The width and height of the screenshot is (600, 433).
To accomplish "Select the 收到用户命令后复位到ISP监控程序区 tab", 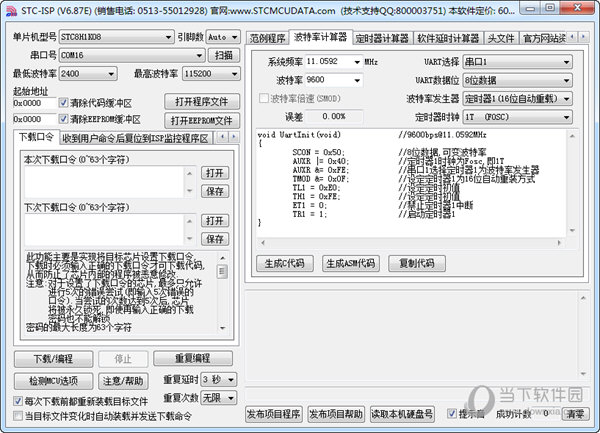I will click(135, 138).
